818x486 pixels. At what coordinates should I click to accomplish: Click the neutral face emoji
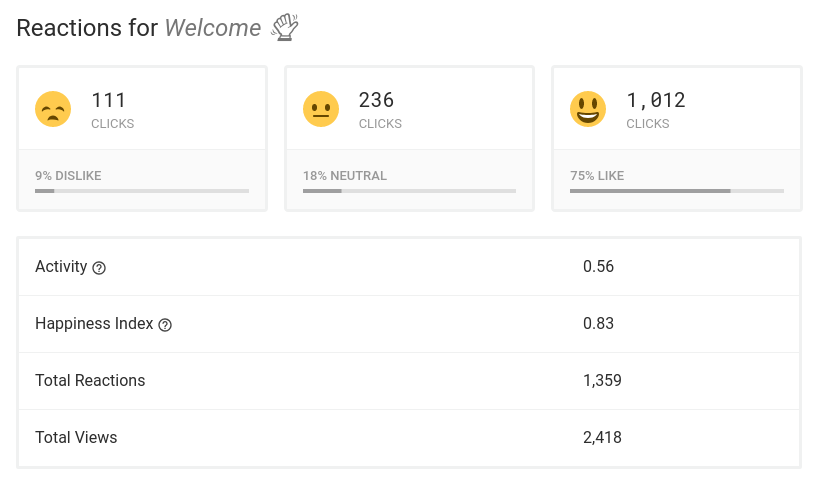point(321,109)
